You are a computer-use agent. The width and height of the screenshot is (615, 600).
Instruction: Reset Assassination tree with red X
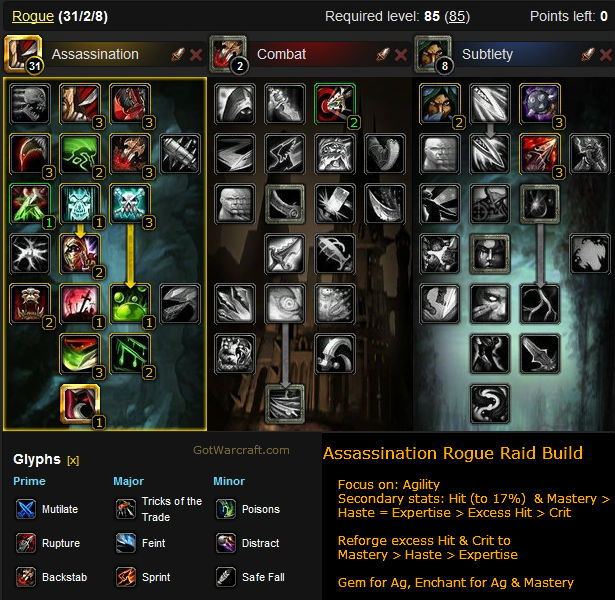coord(196,55)
